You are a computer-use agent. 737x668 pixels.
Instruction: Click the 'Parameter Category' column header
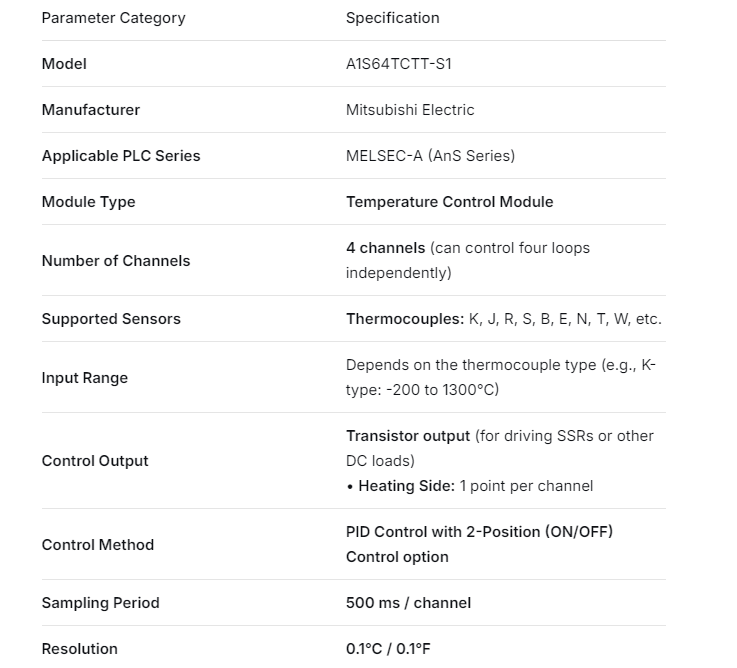(113, 18)
